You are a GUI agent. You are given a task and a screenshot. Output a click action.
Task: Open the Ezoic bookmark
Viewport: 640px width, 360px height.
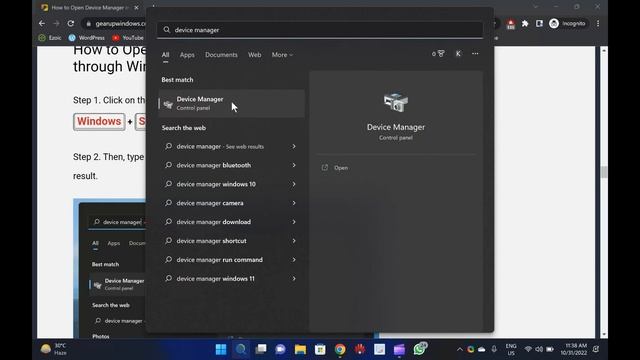coord(50,38)
